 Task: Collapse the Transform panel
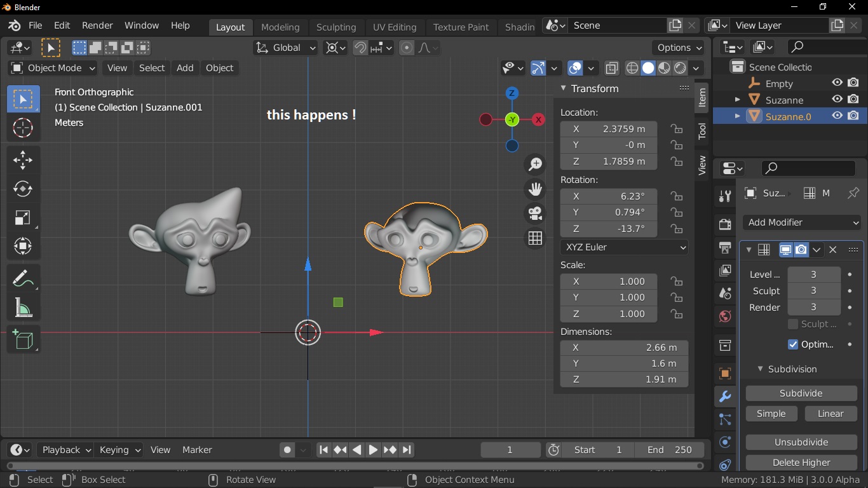pyautogui.click(x=564, y=88)
